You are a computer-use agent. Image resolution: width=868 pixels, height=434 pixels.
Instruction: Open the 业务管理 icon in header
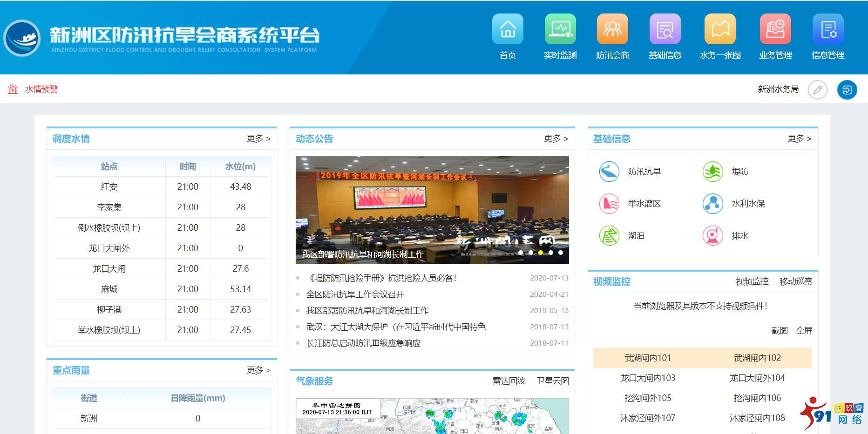tap(775, 30)
